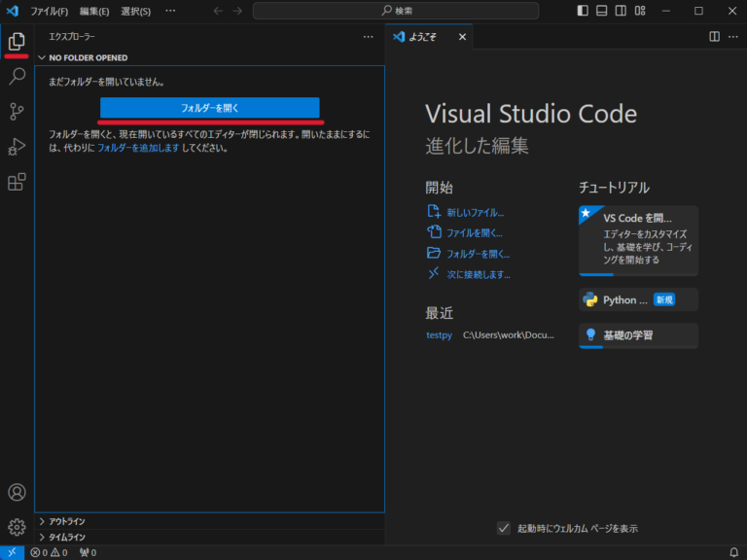Open editor More Actions ellipsis

pyautogui.click(x=733, y=37)
